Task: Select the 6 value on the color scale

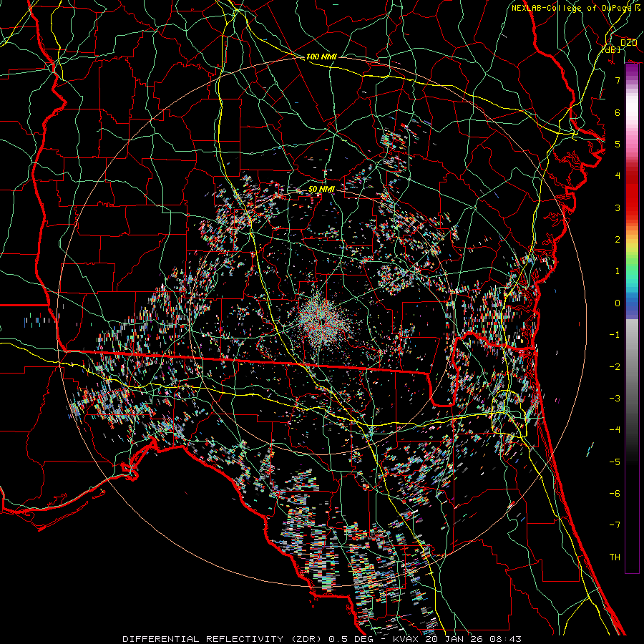Action: (618, 112)
